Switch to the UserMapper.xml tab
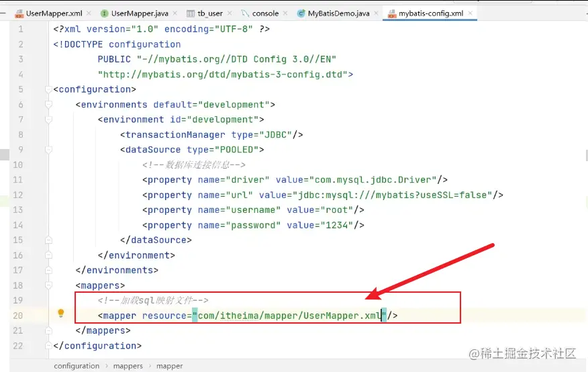Screen dimensions: 588x372 (x=54, y=13)
